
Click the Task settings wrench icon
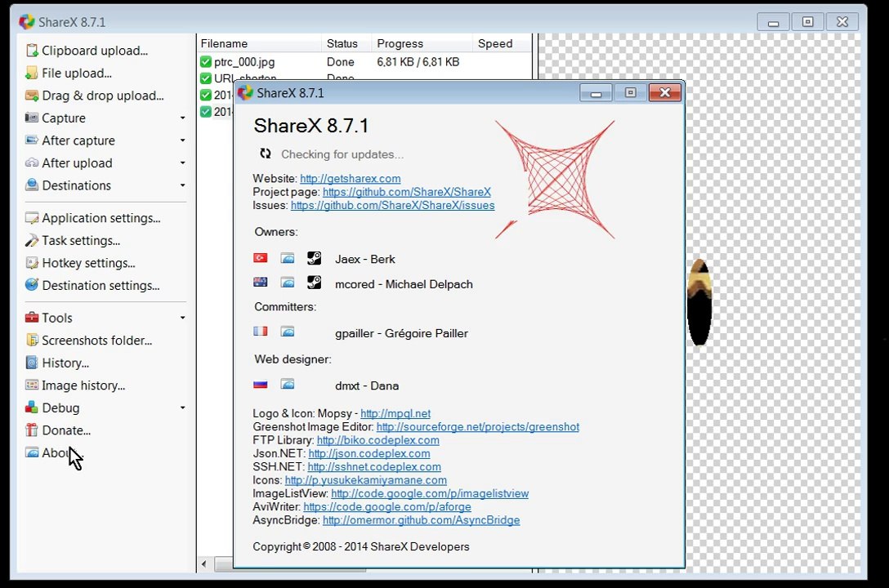point(32,241)
